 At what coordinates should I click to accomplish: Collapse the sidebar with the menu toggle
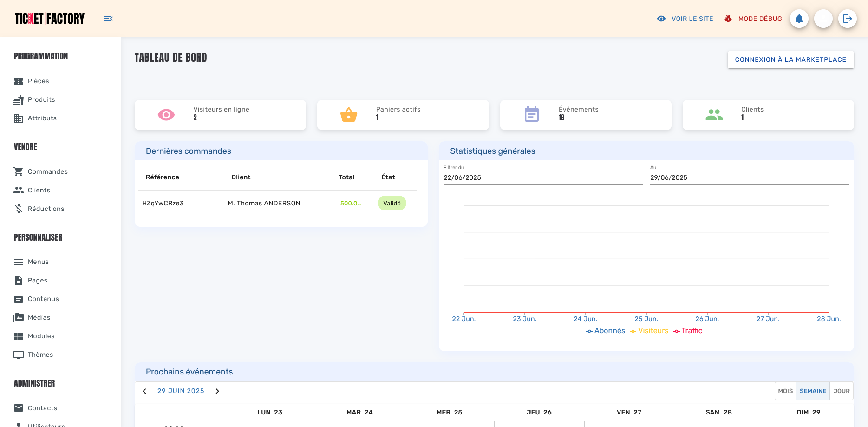109,19
